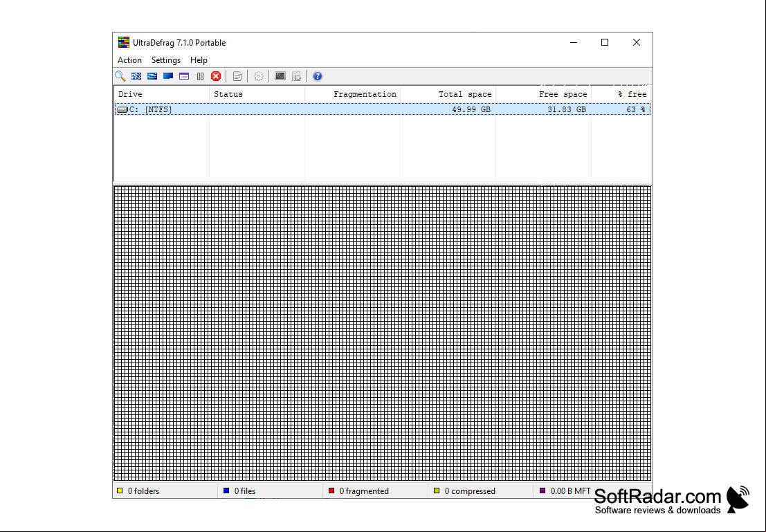Click the 0.00 B MFT status text
Viewport: 766px width, 532px height.
tap(571, 491)
